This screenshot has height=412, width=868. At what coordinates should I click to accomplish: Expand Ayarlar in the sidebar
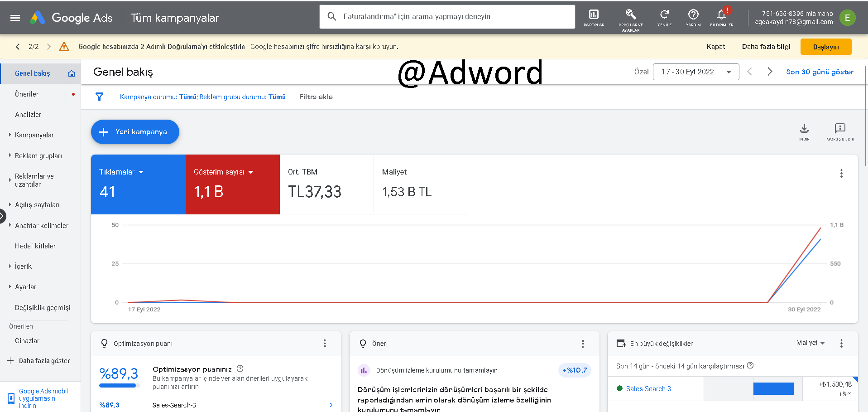pos(10,286)
